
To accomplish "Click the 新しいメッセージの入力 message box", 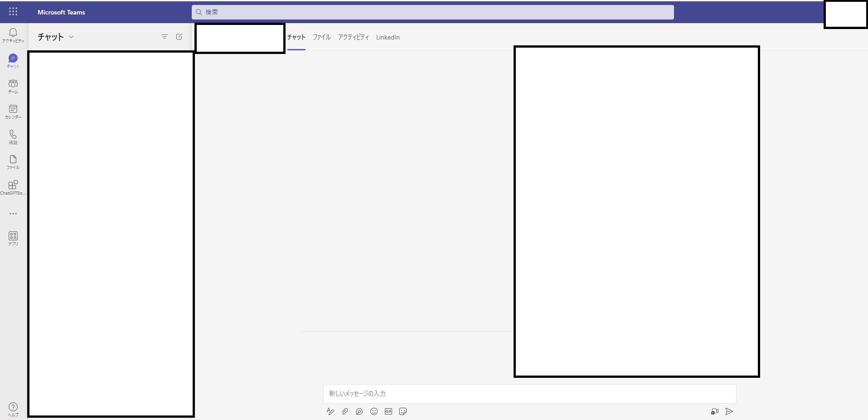I will pyautogui.click(x=529, y=394).
